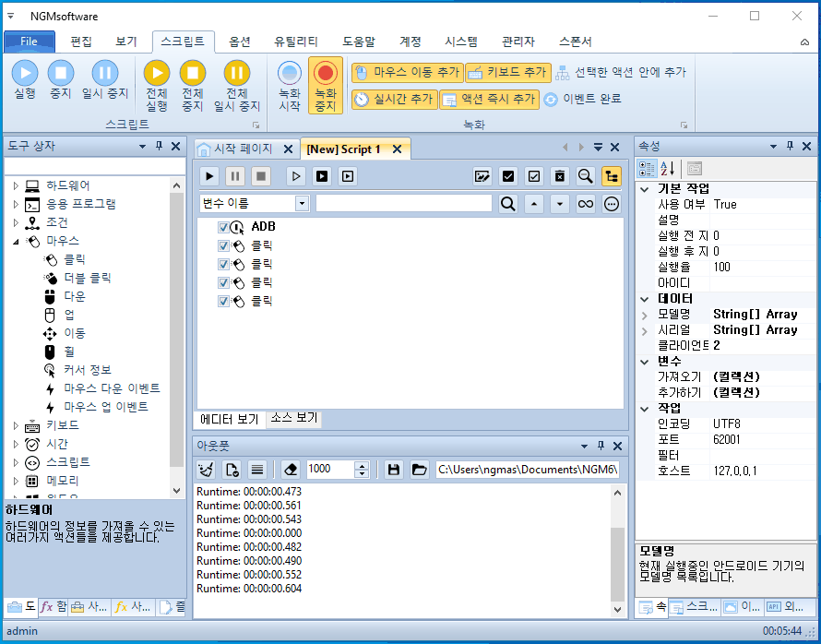Select 마우스 다운 이벤트 in toolbox
Image resolution: width=821 pixels, height=644 pixels.
click(112, 388)
